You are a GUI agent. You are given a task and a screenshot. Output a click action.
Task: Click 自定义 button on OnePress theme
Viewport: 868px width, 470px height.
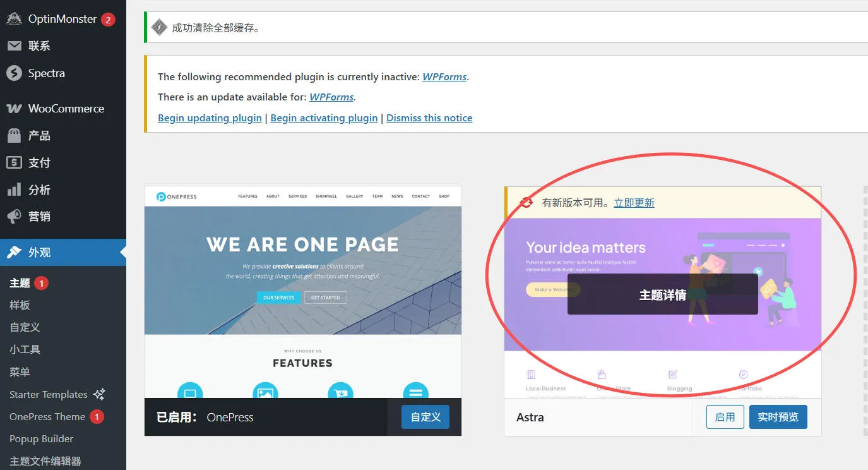pos(425,417)
